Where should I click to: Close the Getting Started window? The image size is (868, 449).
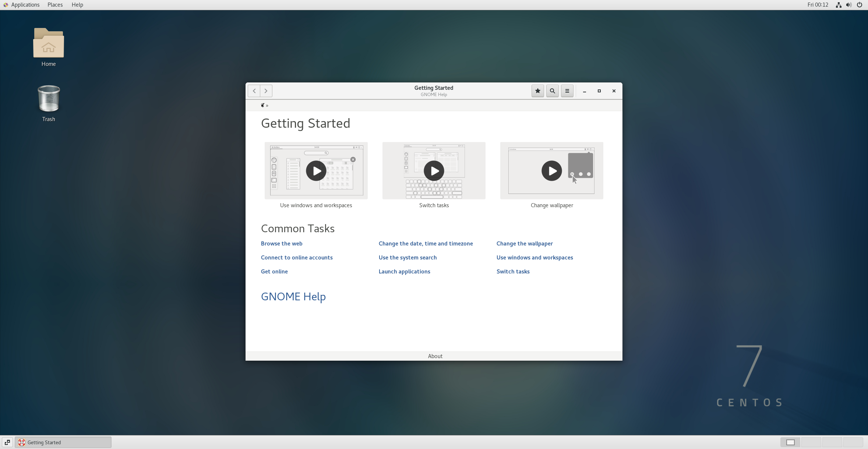614,91
